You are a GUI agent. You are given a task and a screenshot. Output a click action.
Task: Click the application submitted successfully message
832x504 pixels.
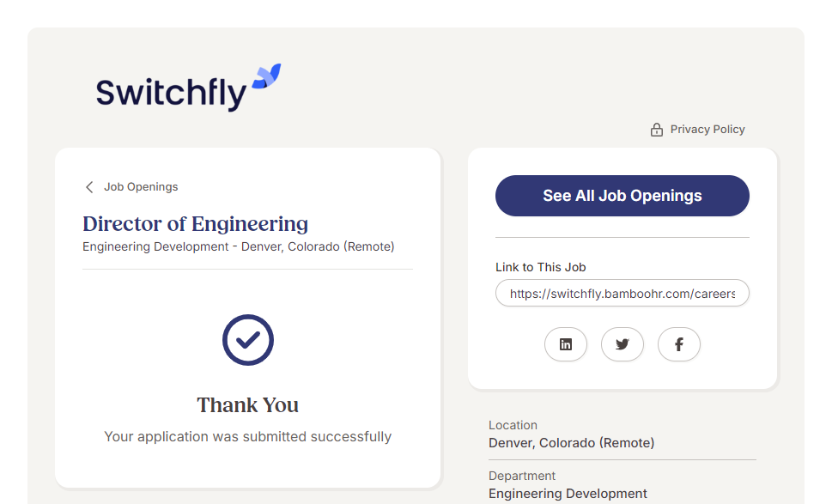pyautogui.click(x=248, y=437)
